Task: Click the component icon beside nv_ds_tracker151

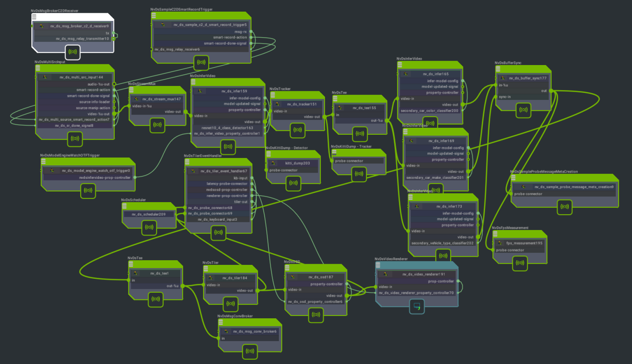Action: 278,104
